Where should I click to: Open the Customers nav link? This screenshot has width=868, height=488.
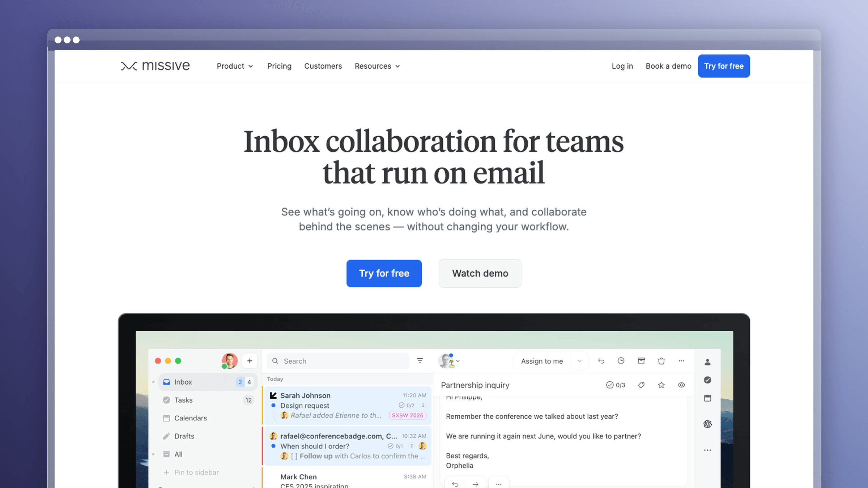click(x=323, y=66)
